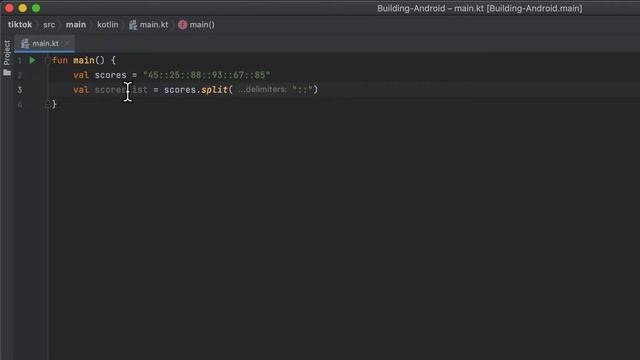This screenshot has width=640, height=360.
Task: Close the main.kt editor tab
Action: (x=67, y=43)
